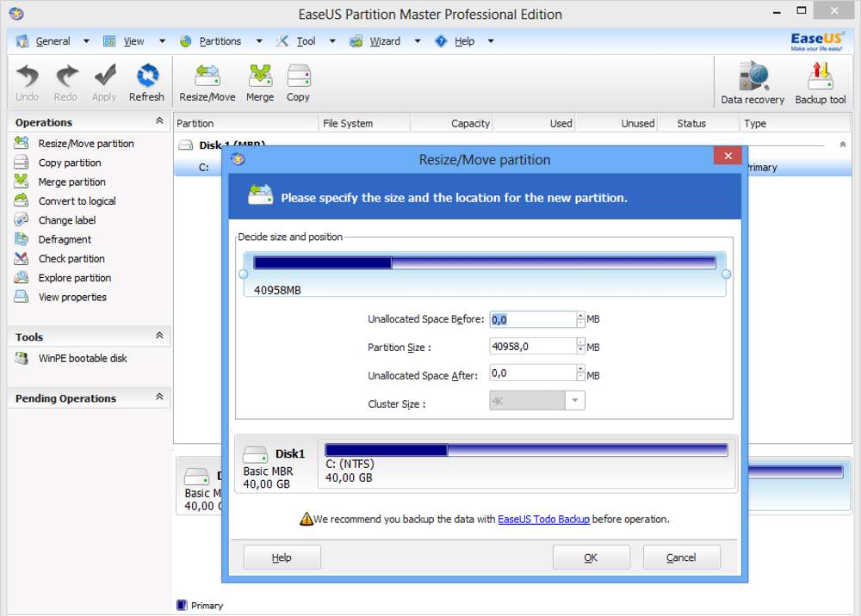This screenshot has height=616, width=861.
Task: Click the right handle of partition size slider
Action: pyautogui.click(x=726, y=274)
